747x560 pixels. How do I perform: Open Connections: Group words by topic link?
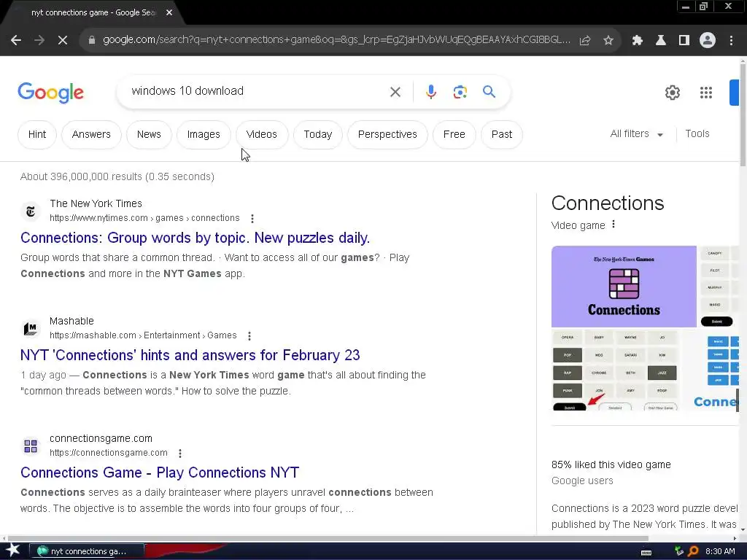coord(195,238)
